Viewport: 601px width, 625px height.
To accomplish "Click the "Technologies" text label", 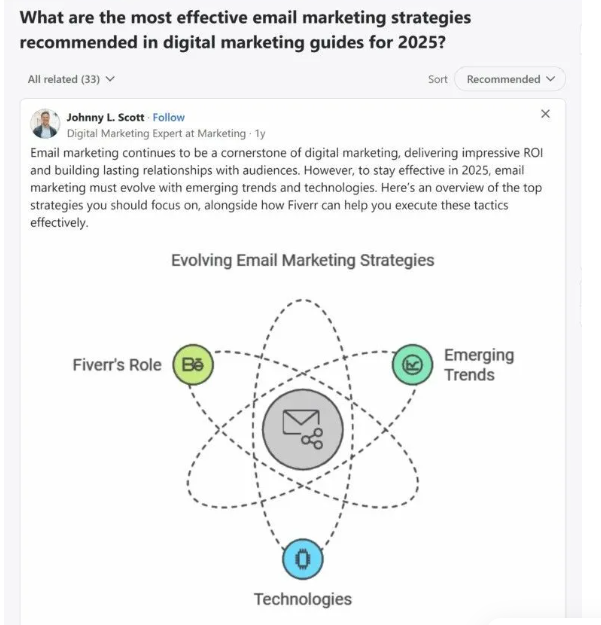I will tap(302, 599).
